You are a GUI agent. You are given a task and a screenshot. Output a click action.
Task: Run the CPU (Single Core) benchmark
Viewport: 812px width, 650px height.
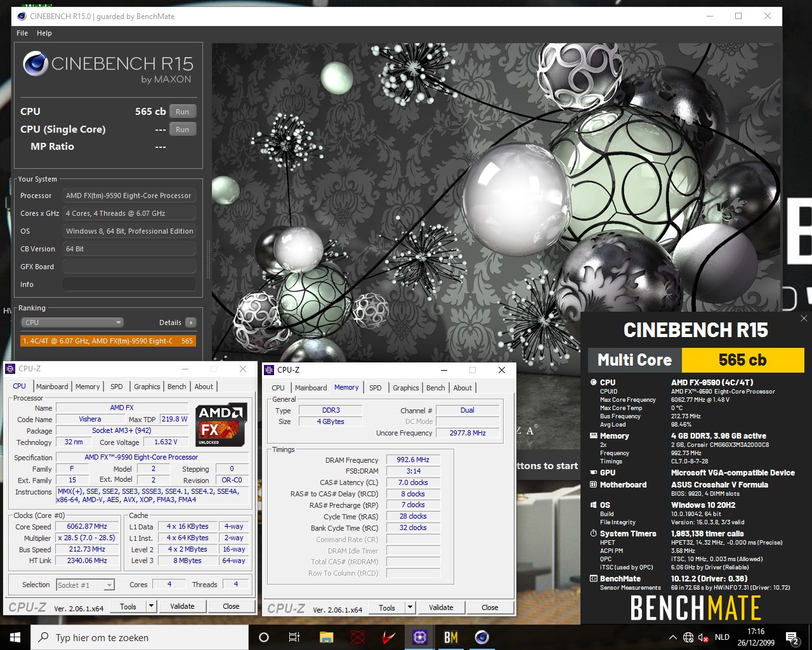182,129
